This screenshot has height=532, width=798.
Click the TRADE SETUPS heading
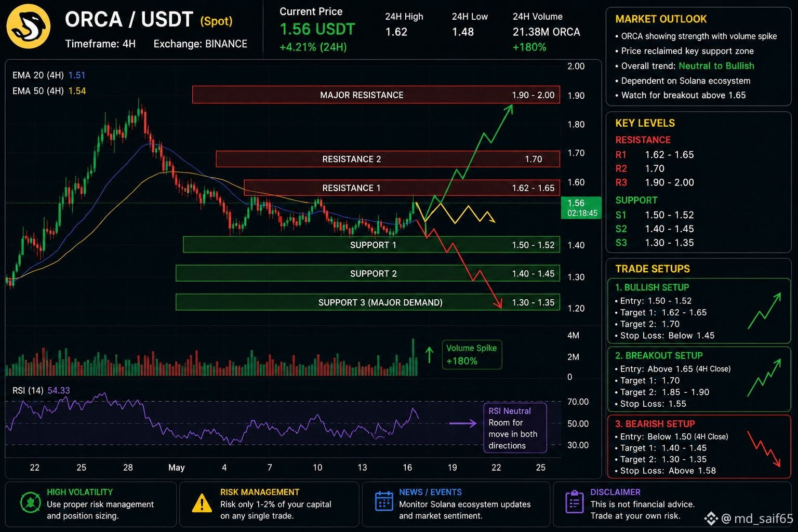pyautogui.click(x=653, y=269)
